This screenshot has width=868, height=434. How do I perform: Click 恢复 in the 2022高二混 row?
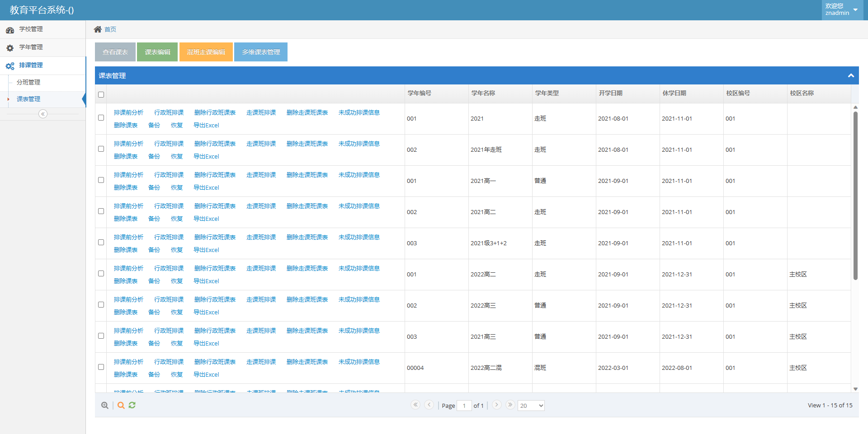[177, 374]
